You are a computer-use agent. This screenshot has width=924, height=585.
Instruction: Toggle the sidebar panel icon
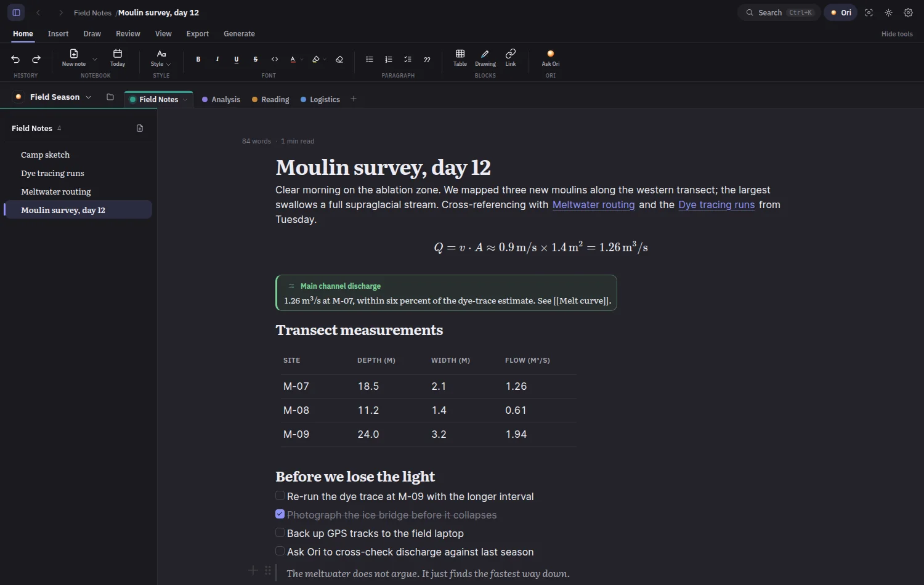point(16,12)
